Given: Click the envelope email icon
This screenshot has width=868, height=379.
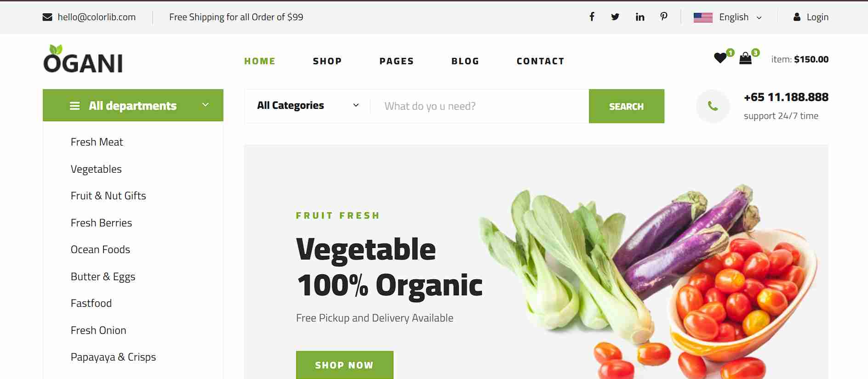Looking at the screenshot, I should pyautogui.click(x=47, y=17).
